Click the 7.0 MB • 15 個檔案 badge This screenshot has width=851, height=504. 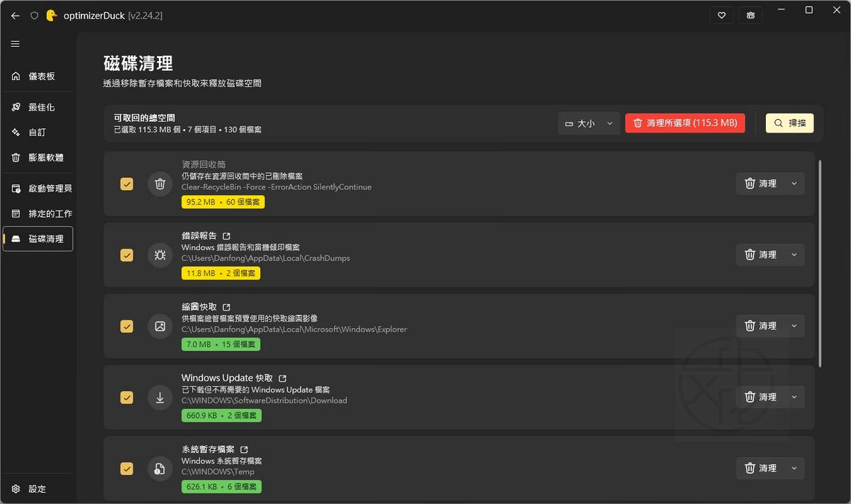point(221,345)
